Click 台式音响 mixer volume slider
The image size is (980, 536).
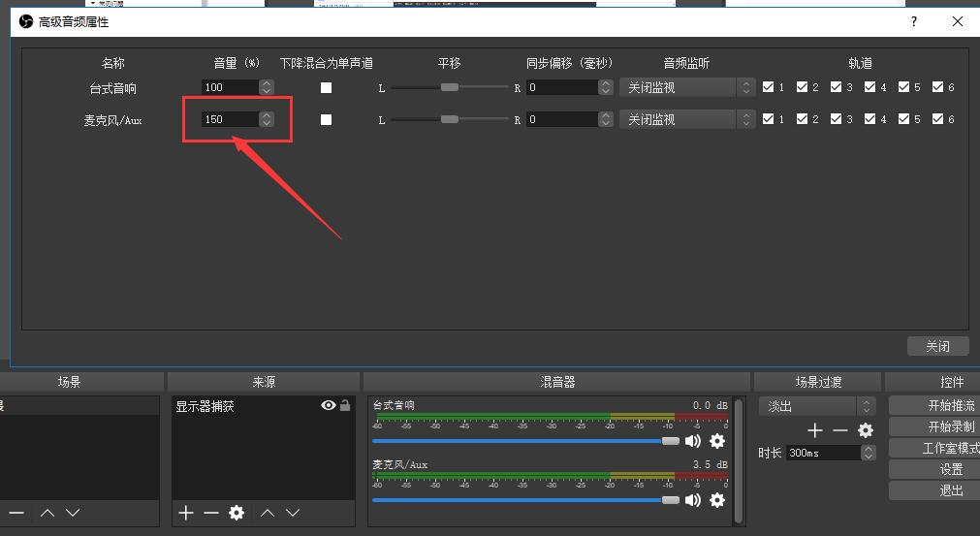point(525,441)
